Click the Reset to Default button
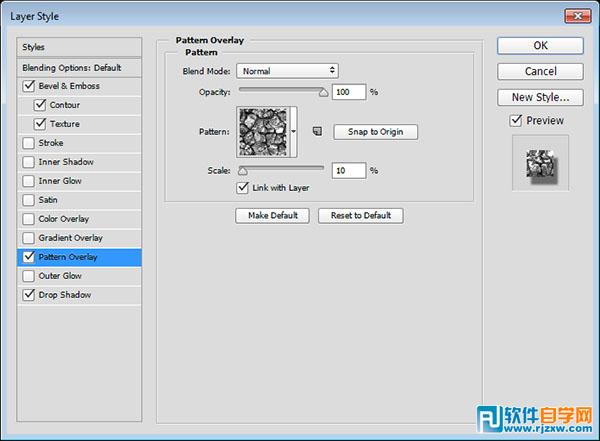600x441 pixels. pyautogui.click(x=361, y=216)
